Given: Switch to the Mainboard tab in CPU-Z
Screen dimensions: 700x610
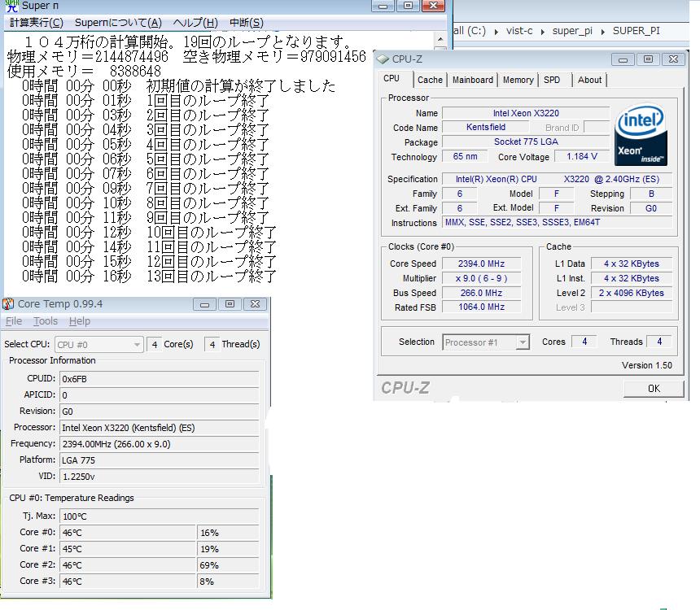Looking at the screenshot, I should click(x=473, y=80).
